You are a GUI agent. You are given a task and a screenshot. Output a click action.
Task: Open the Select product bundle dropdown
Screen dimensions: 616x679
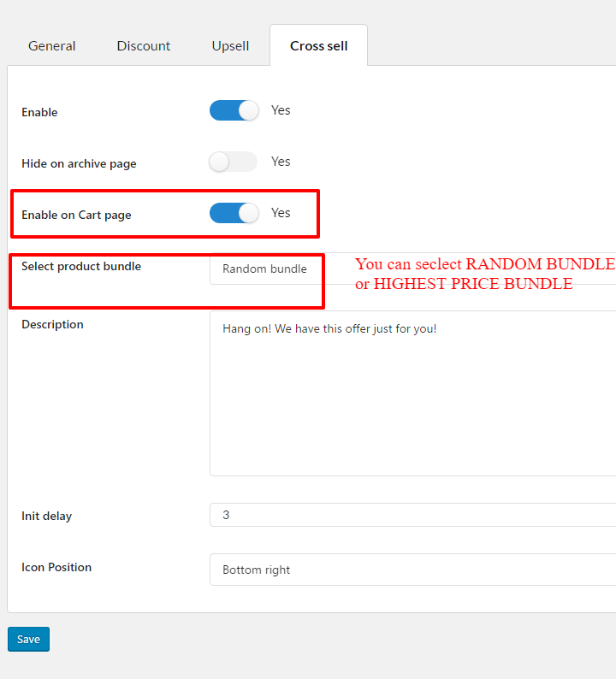(x=413, y=269)
